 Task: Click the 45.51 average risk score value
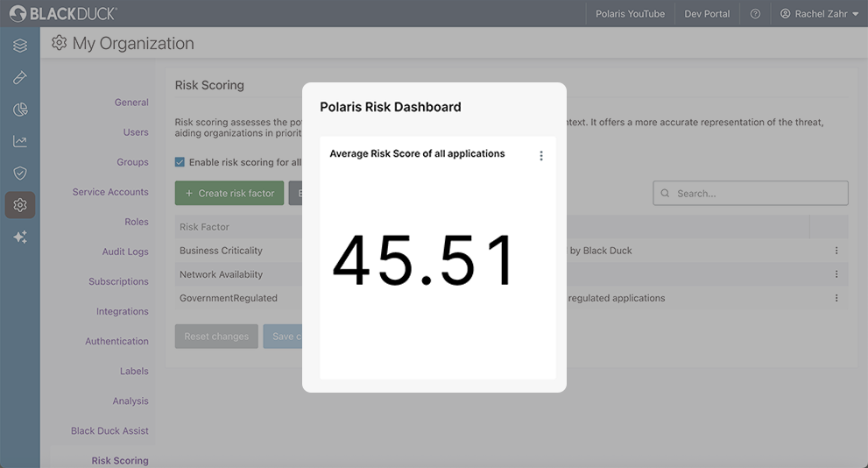pos(423,260)
